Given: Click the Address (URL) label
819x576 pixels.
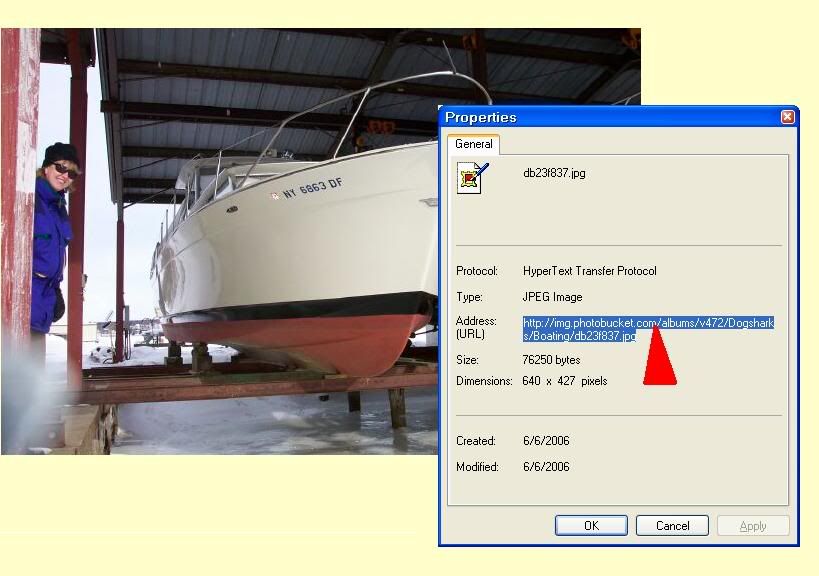Looking at the screenshot, I should pyautogui.click(x=476, y=327).
